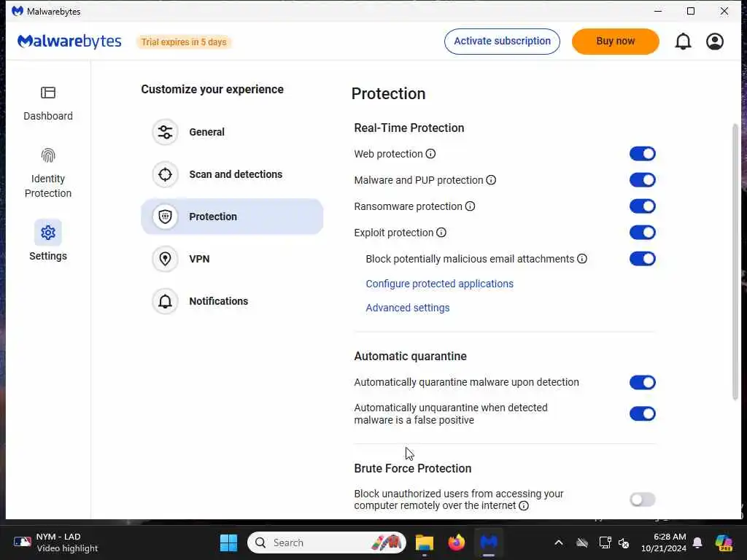Click the taskbar Search box

coord(326,542)
